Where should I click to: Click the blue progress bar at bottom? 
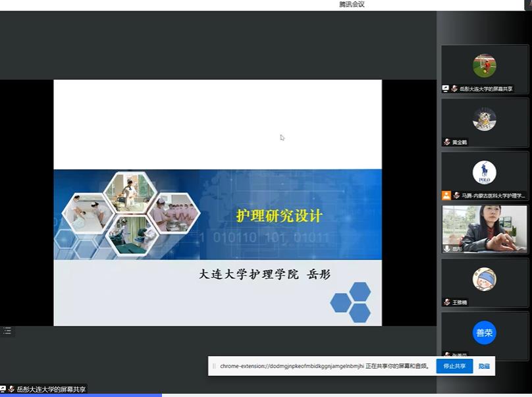(80, 395)
